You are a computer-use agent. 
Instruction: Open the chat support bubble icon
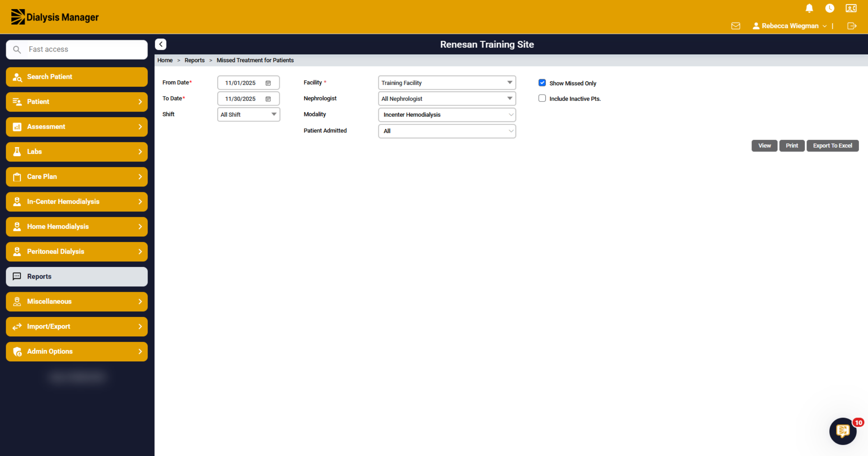coord(843,431)
